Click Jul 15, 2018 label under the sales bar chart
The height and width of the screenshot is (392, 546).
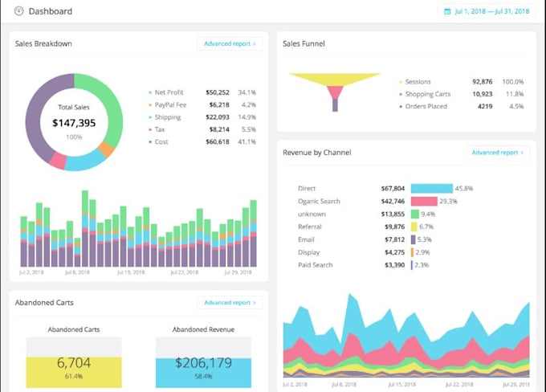tap(131, 272)
